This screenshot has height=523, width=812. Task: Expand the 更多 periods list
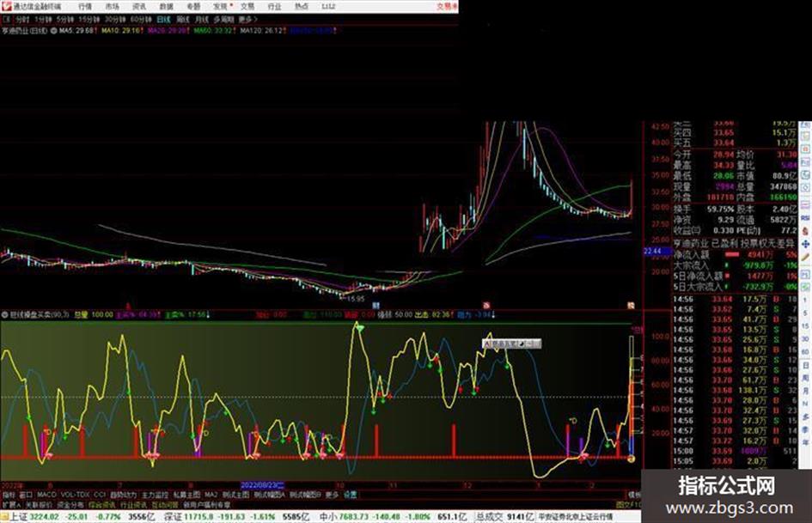pyautogui.click(x=247, y=20)
